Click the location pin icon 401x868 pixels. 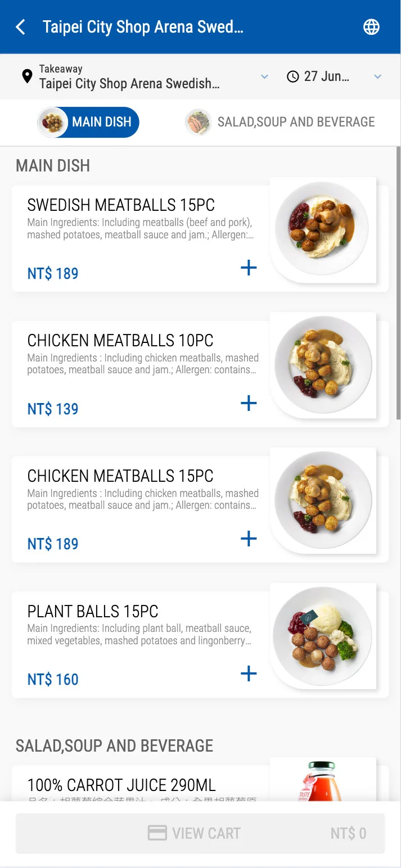[27, 76]
